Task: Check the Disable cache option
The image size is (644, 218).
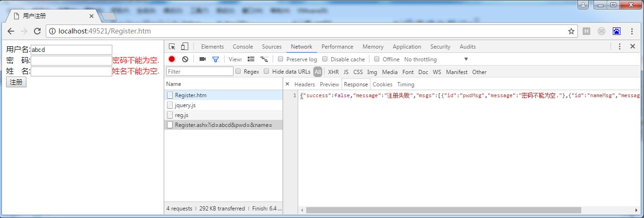Action: click(x=325, y=59)
